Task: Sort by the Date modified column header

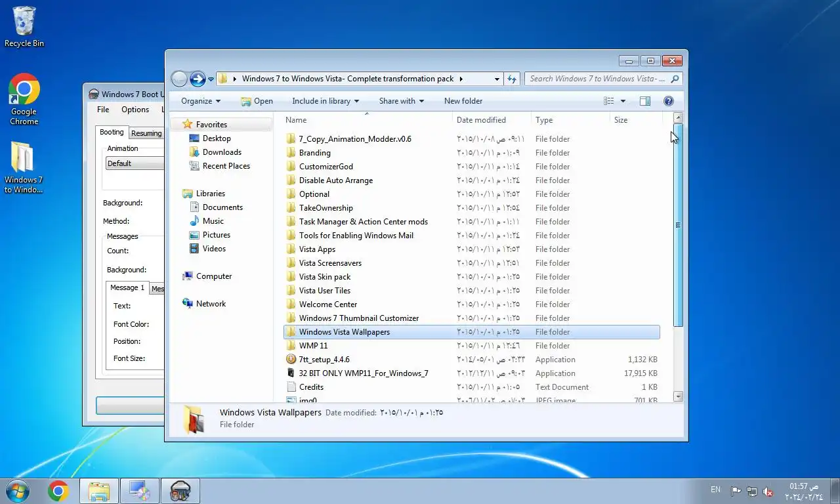Action: click(x=492, y=120)
